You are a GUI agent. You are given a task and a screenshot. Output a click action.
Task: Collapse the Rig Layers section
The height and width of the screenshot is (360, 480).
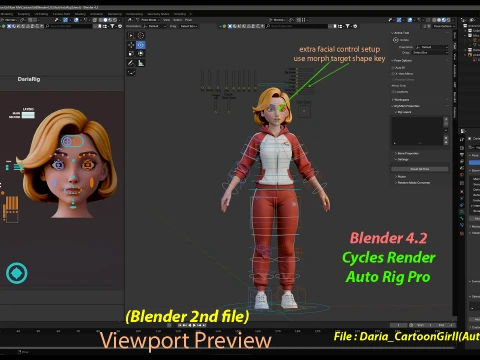[403, 112]
